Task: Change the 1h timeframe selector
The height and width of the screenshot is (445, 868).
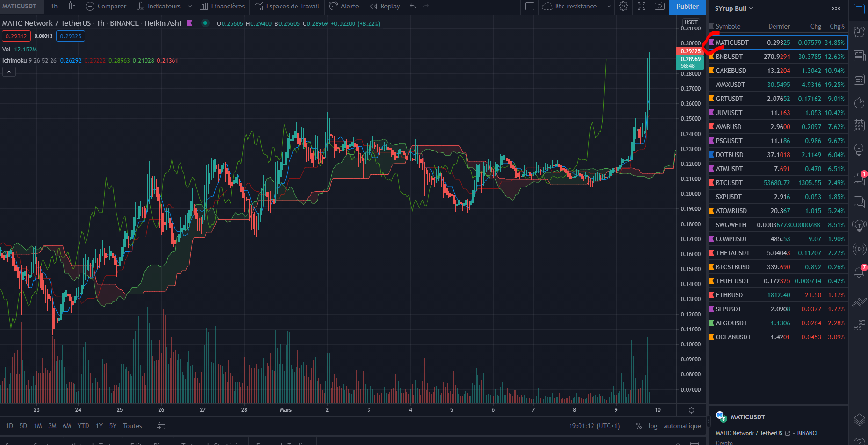Action: pos(54,6)
